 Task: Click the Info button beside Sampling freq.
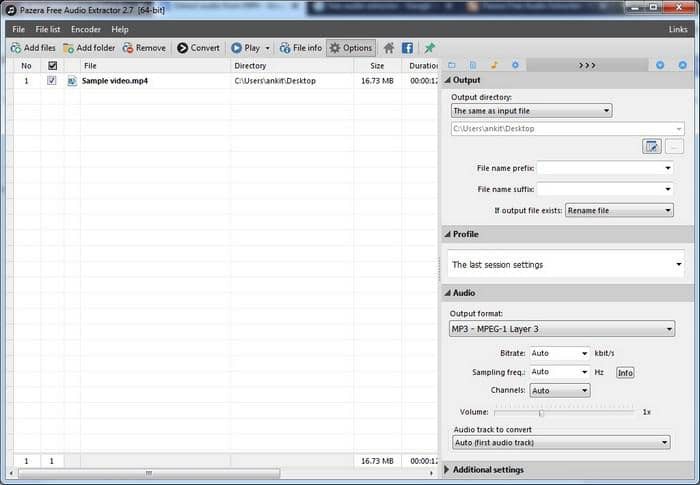pos(625,372)
